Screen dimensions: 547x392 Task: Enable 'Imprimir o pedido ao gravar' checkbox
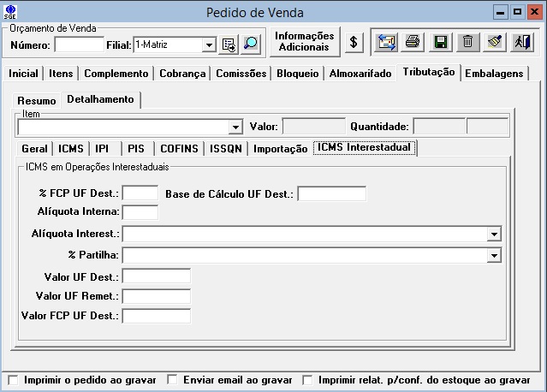point(13,379)
